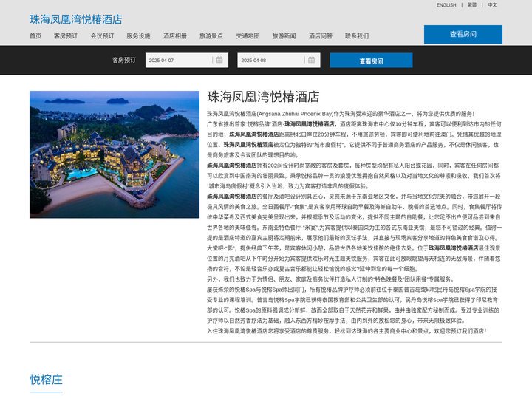Open 联系我们 menu item
Viewport: 532px width, 399px height.
point(357,36)
